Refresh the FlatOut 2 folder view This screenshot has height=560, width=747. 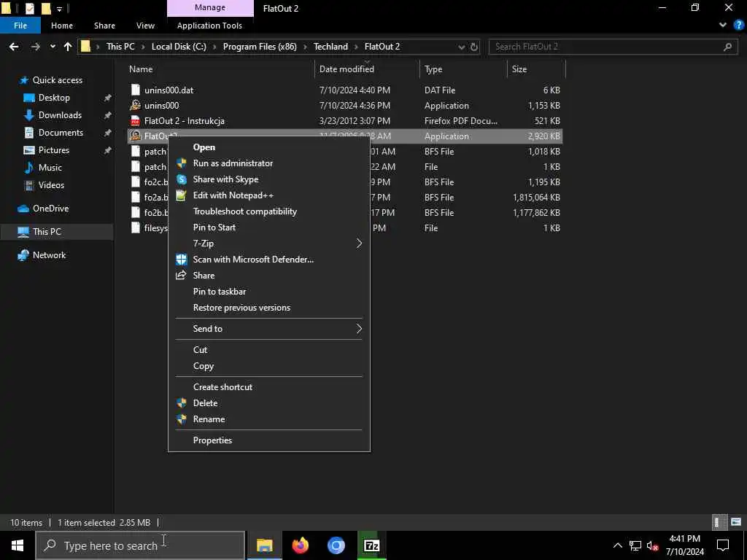474,47
